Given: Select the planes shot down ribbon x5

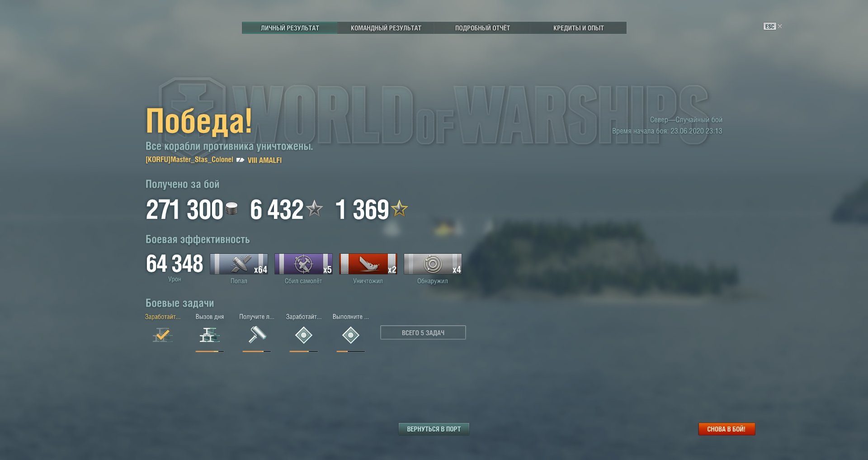Looking at the screenshot, I should (303, 264).
